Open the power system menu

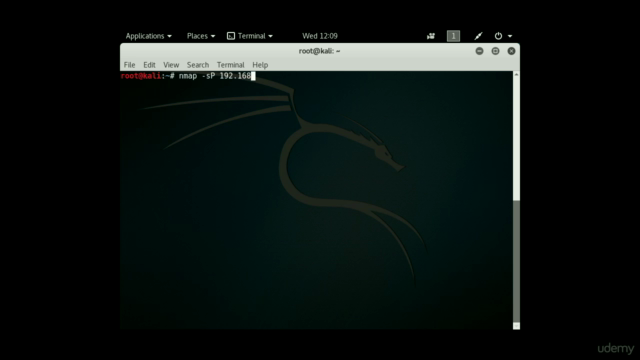503,36
